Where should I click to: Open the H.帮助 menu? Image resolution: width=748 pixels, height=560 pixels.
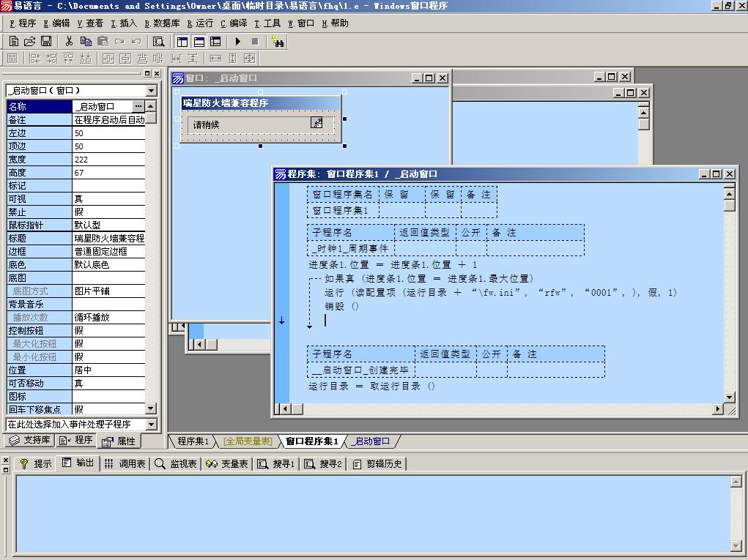pyautogui.click(x=335, y=23)
